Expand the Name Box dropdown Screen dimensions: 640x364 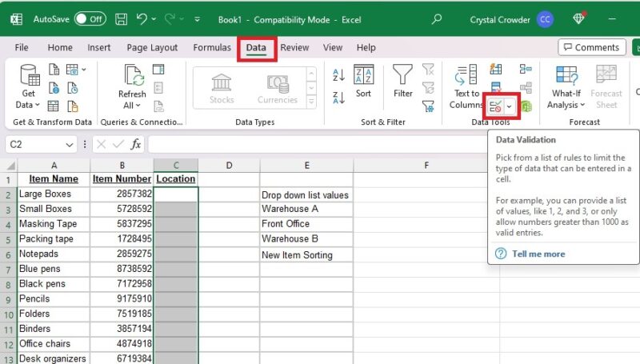(70, 145)
